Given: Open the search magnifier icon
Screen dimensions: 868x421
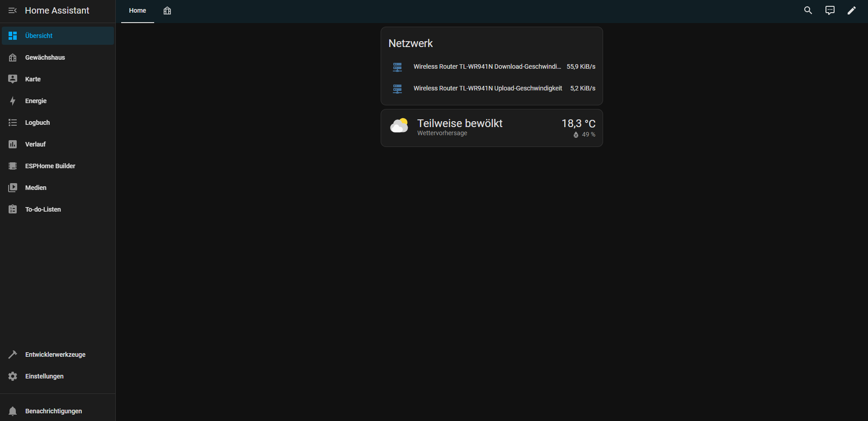Looking at the screenshot, I should click(x=808, y=10).
